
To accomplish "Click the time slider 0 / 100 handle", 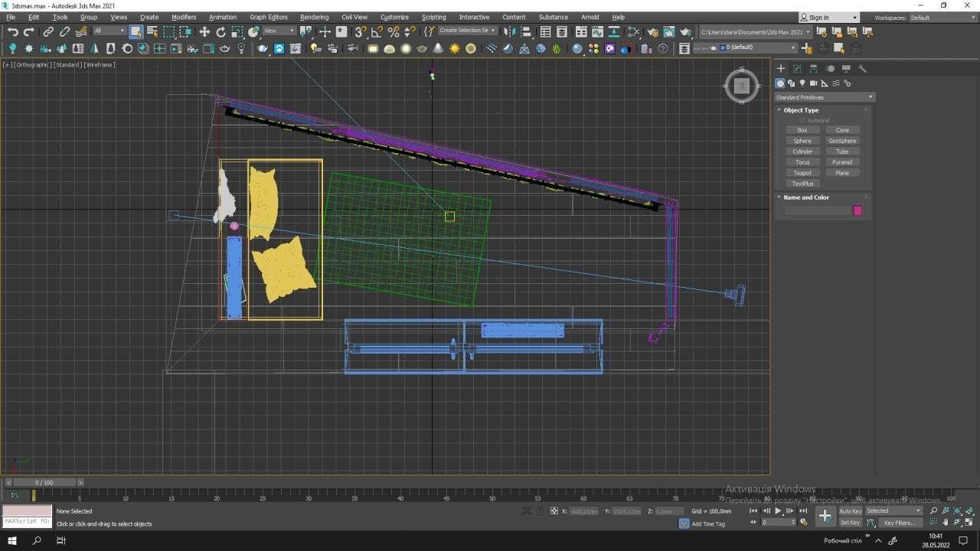I will point(44,482).
